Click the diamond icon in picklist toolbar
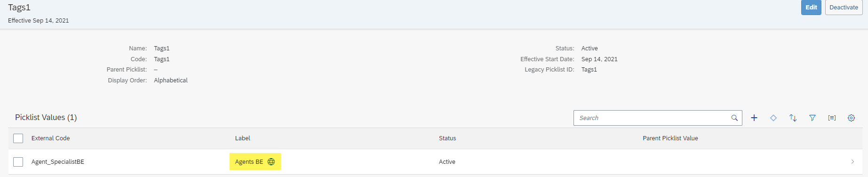868x177 pixels. (x=773, y=118)
